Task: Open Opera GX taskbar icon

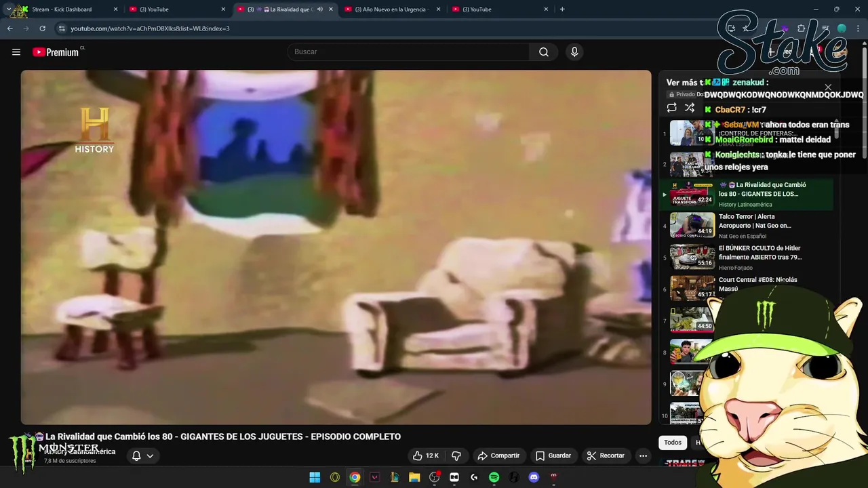Action: (x=334, y=477)
